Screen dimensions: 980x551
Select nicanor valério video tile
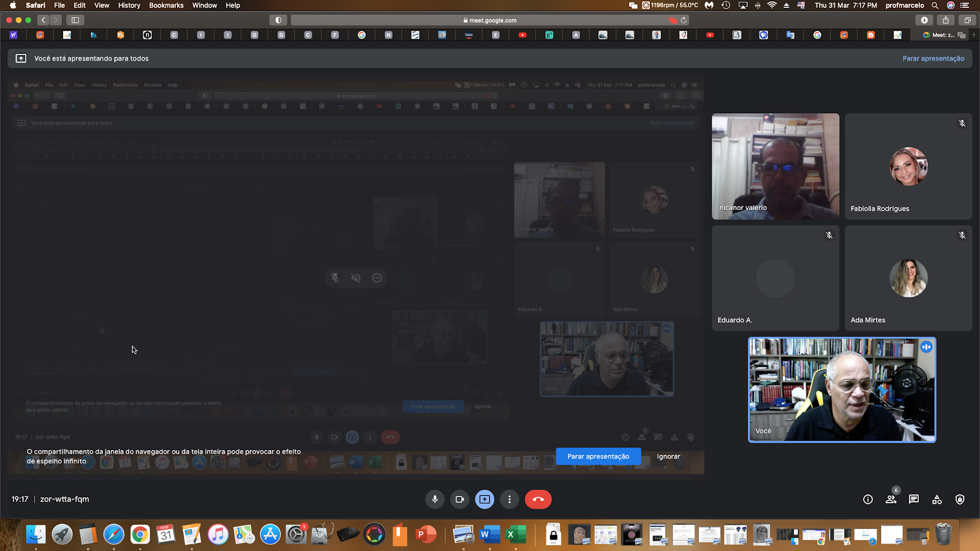click(775, 167)
